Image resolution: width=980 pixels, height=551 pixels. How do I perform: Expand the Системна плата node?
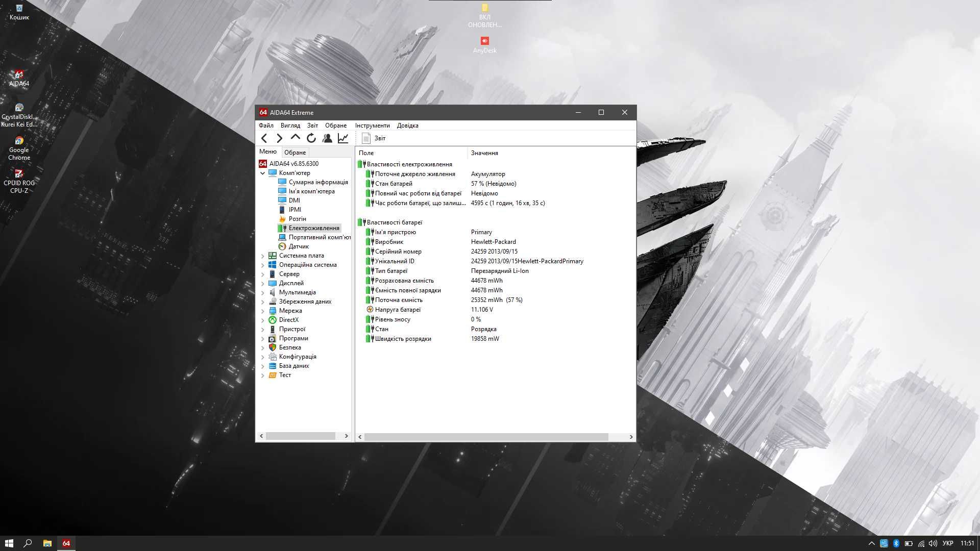[x=263, y=256]
